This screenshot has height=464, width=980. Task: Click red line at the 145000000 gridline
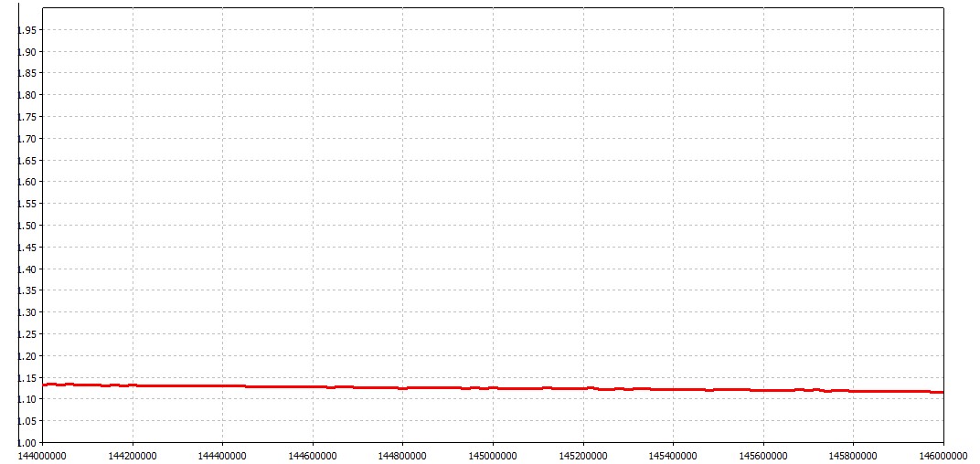(493, 388)
